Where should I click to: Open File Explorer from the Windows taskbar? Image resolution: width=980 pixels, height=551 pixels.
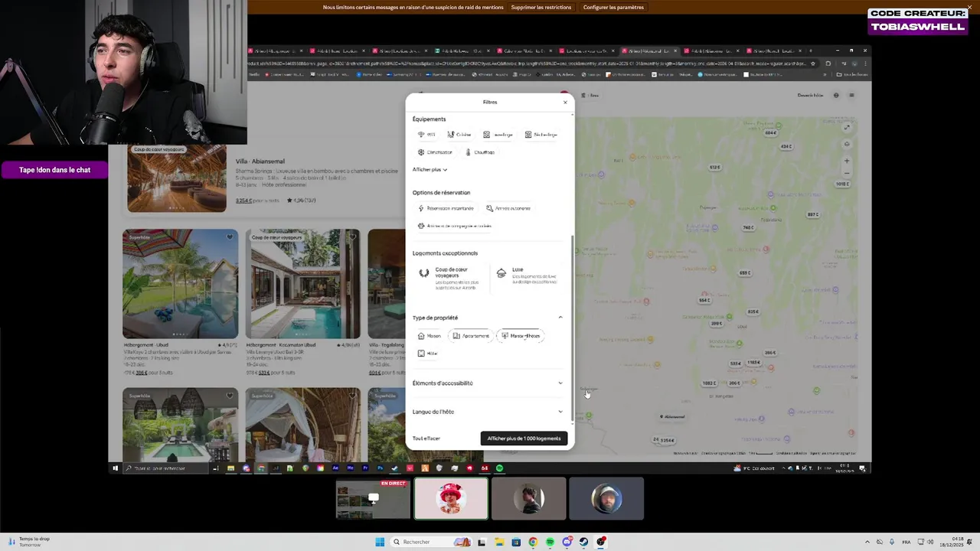498,542
